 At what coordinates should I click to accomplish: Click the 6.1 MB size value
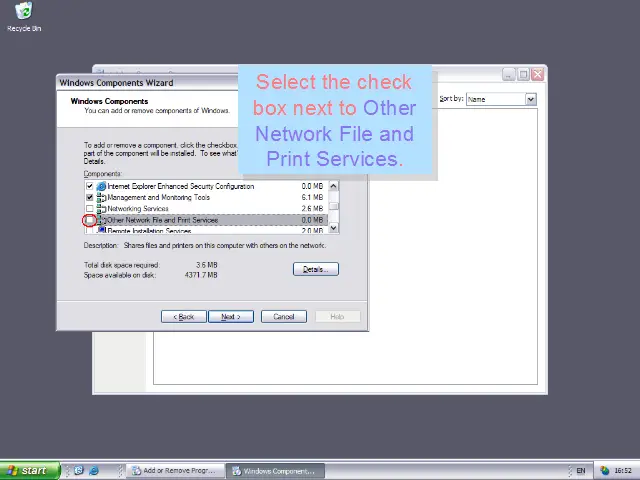[312, 198]
